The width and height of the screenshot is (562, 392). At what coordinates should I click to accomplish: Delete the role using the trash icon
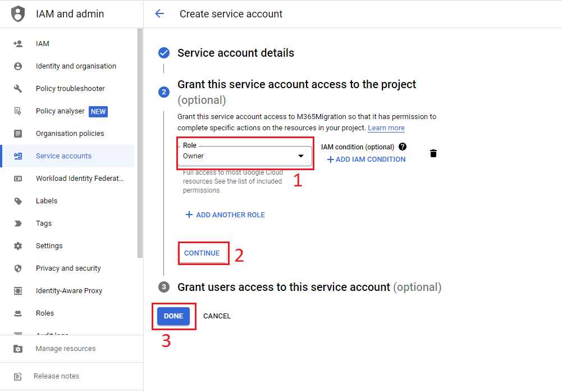[433, 153]
